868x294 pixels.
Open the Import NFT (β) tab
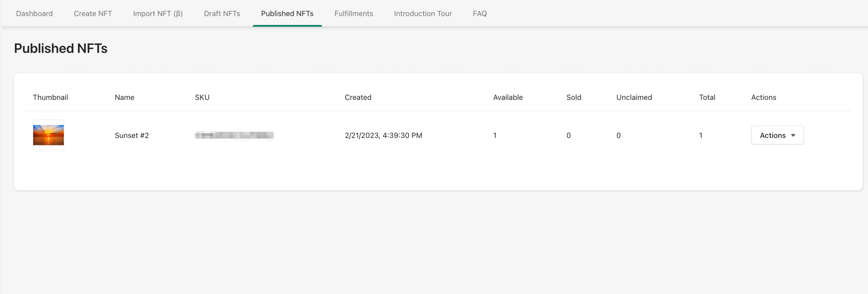click(x=158, y=14)
